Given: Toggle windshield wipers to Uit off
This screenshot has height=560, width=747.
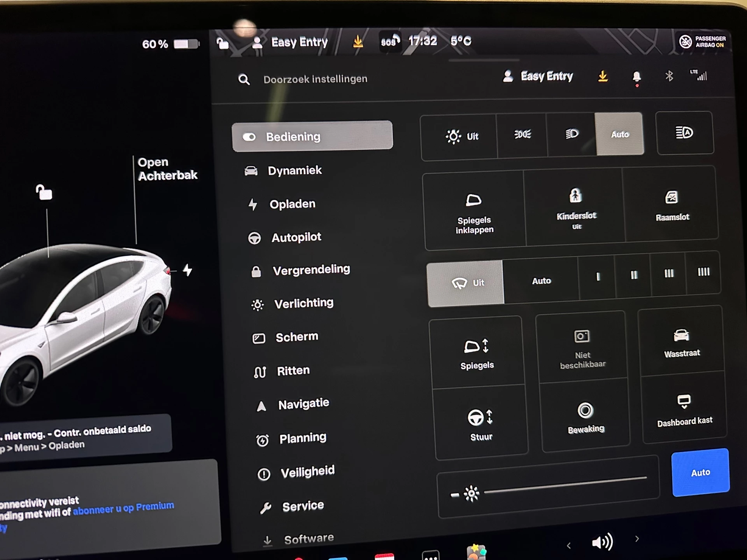Looking at the screenshot, I should click(465, 281).
